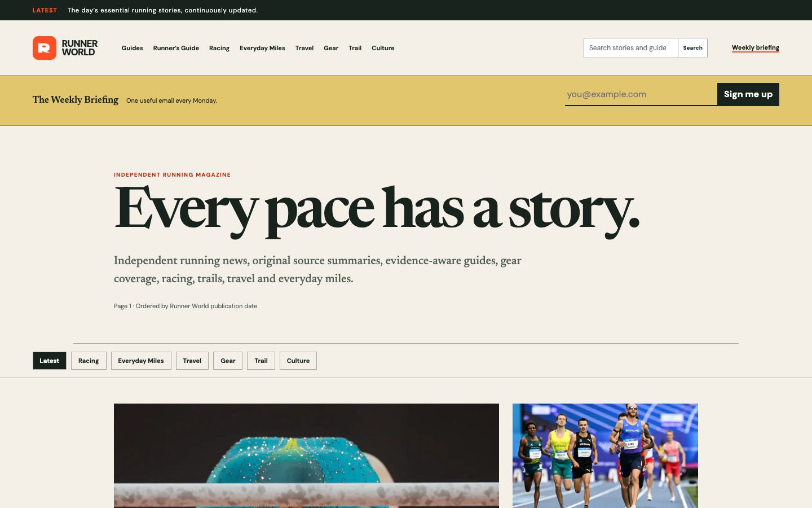Click the Sign me up button
Image resolution: width=812 pixels, height=508 pixels.
tap(748, 94)
